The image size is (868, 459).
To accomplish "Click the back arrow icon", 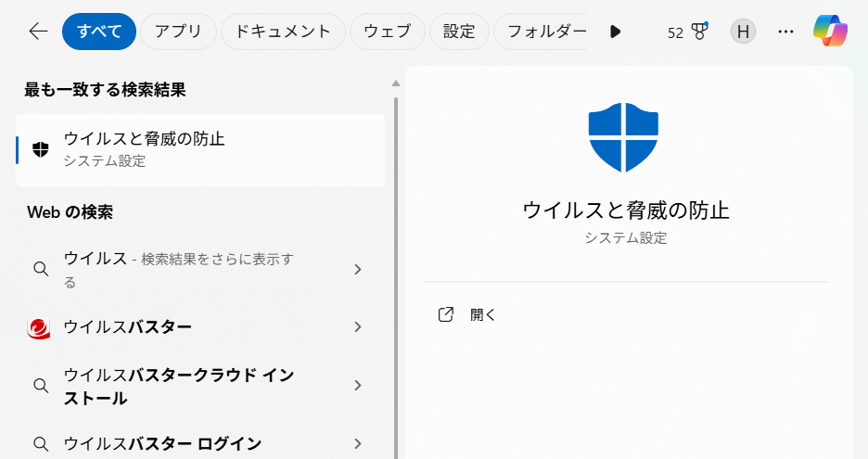I will (38, 32).
